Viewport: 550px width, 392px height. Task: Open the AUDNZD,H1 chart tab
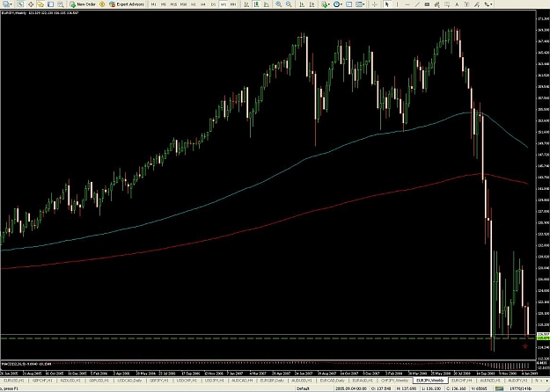click(490, 381)
